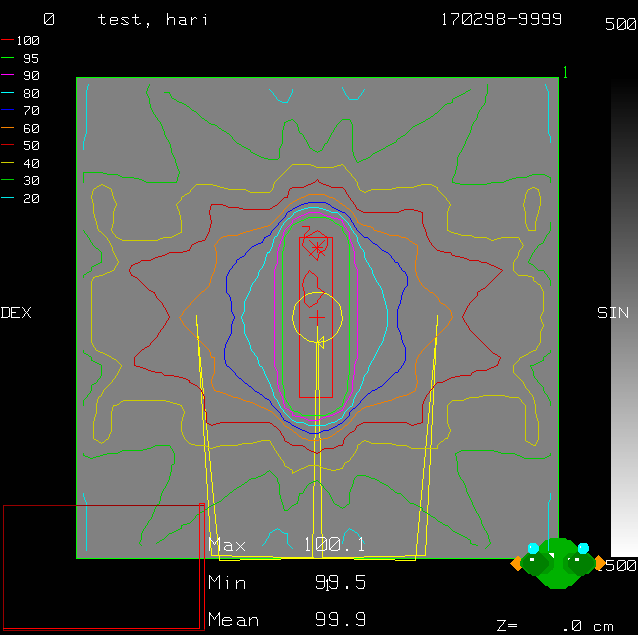Click the Max dose value 100.1

click(x=335, y=545)
